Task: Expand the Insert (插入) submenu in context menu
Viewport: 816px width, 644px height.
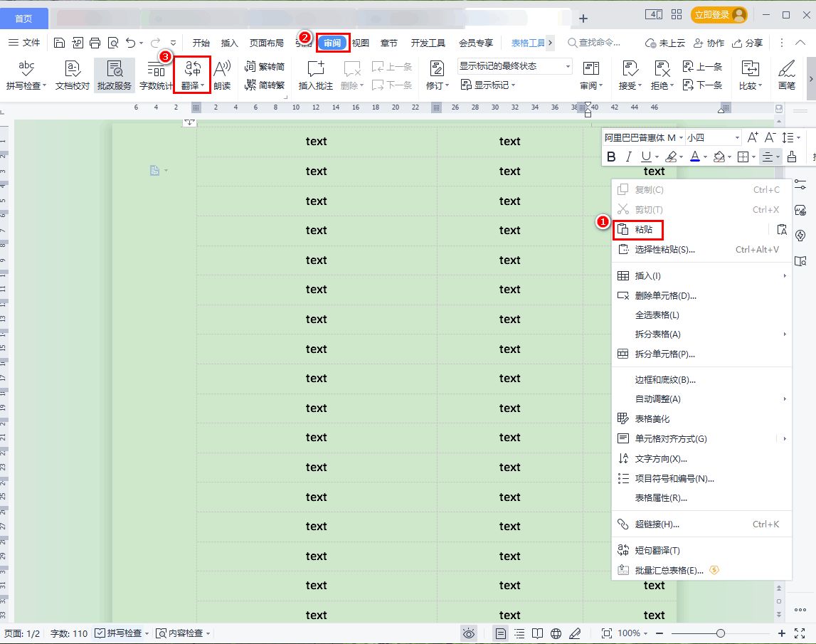Action: (x=701, y=276)
